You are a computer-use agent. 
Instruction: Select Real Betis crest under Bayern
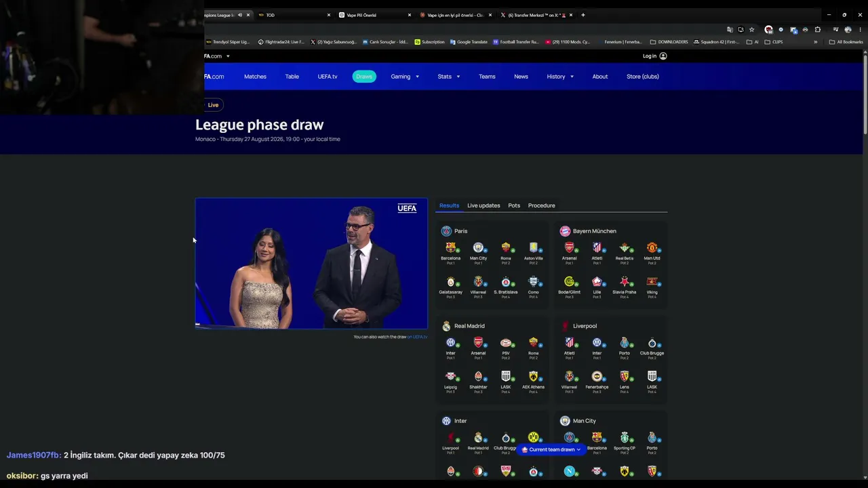625,248
